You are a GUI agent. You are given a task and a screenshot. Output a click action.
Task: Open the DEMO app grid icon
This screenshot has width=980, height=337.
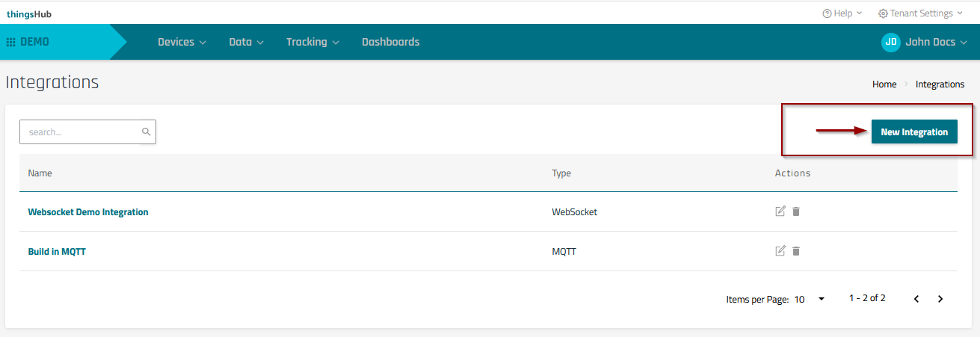pyautogui.click(x=11, y=43)
